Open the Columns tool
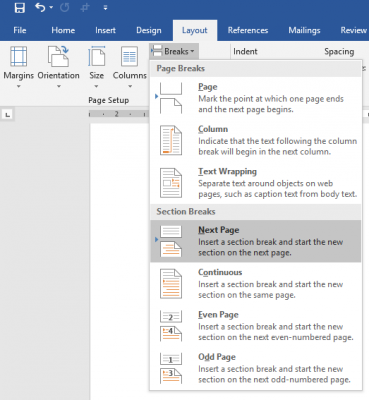Screen dimensions: 369x400 pyautogui.click(x=130, y=67)
